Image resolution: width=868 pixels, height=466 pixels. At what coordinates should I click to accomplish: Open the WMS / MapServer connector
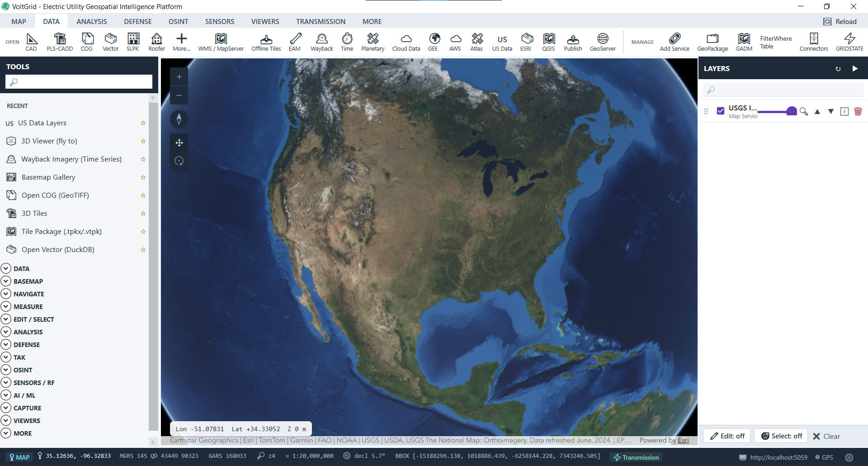tap(221, 42)
